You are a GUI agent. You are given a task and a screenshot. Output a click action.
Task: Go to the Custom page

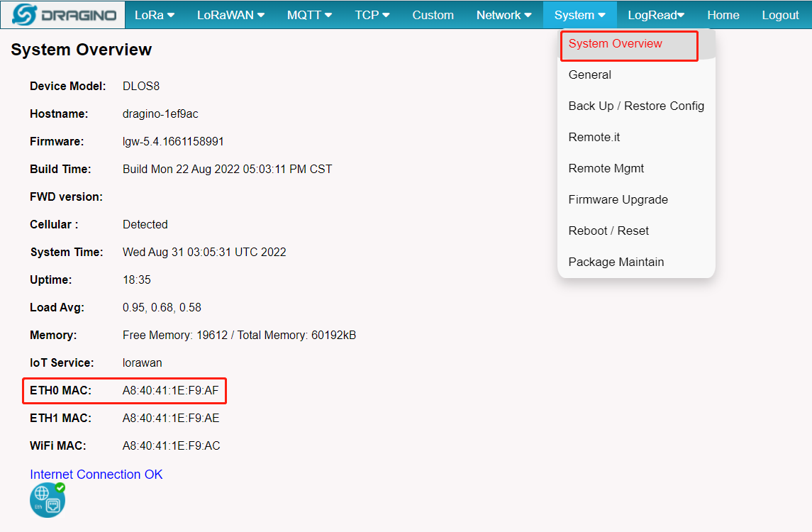tap(433, 15)
